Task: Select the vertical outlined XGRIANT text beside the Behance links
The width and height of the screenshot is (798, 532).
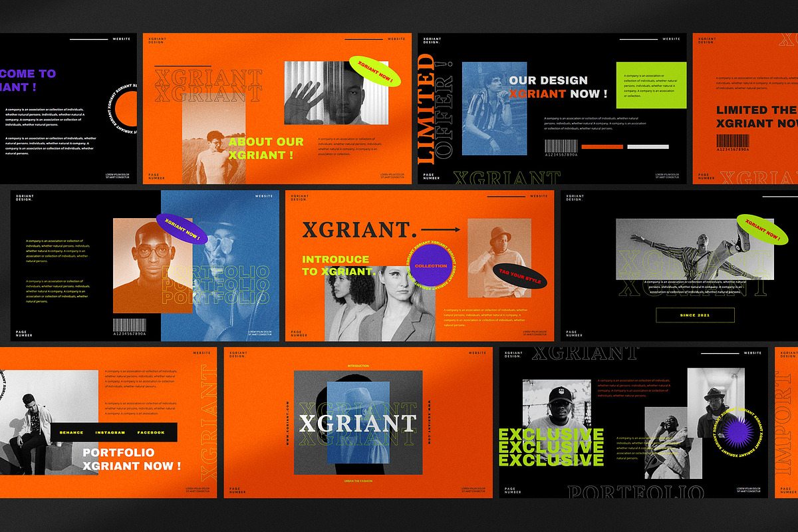Action: (x=207, y=422)
